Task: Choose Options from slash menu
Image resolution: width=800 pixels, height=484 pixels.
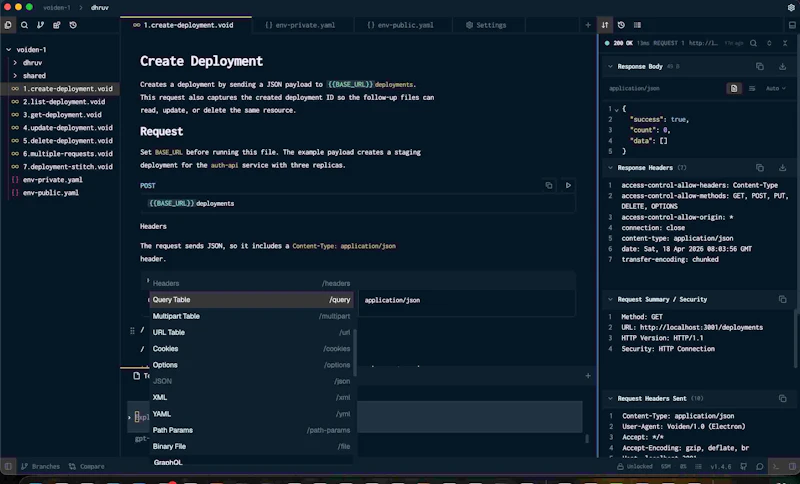Action: coord(252,365)
